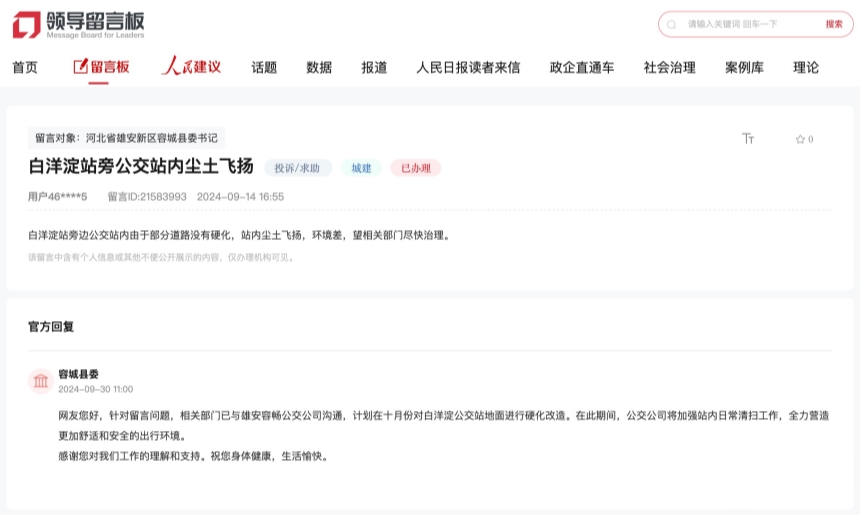
Task: Click the search magnifier icon
Action: pos(671,24)
